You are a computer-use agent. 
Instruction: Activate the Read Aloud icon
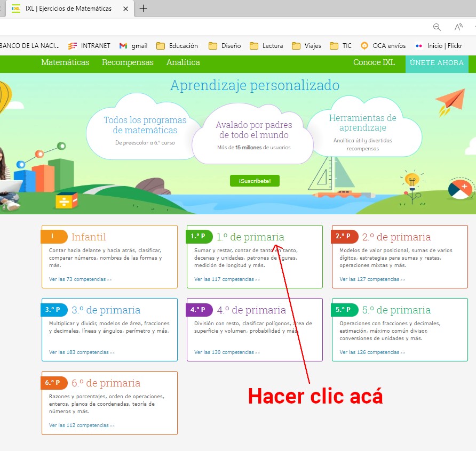[x=458, y=27]
